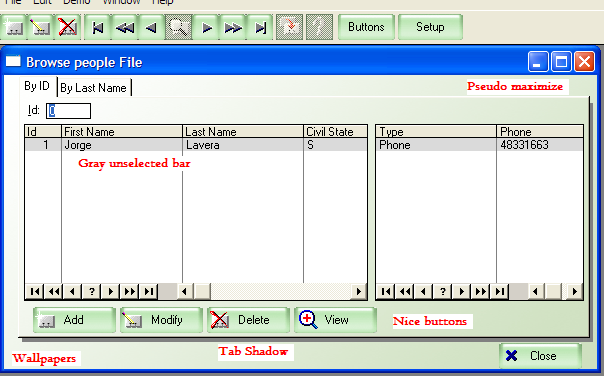Click the insert record toolbar icon

coord(13,27)
